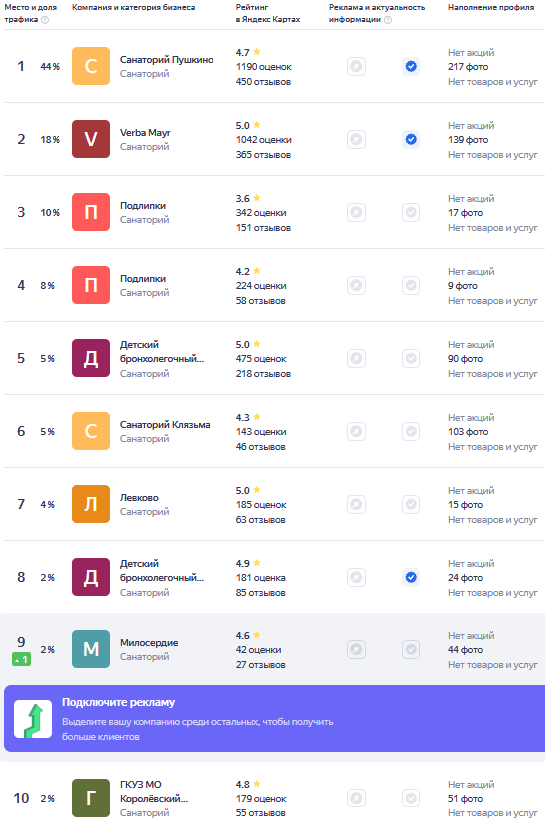Click the Санаторий Пушкино orange avatar icon
The width and height of the screenshot is (545, 825).
[91, 66]
